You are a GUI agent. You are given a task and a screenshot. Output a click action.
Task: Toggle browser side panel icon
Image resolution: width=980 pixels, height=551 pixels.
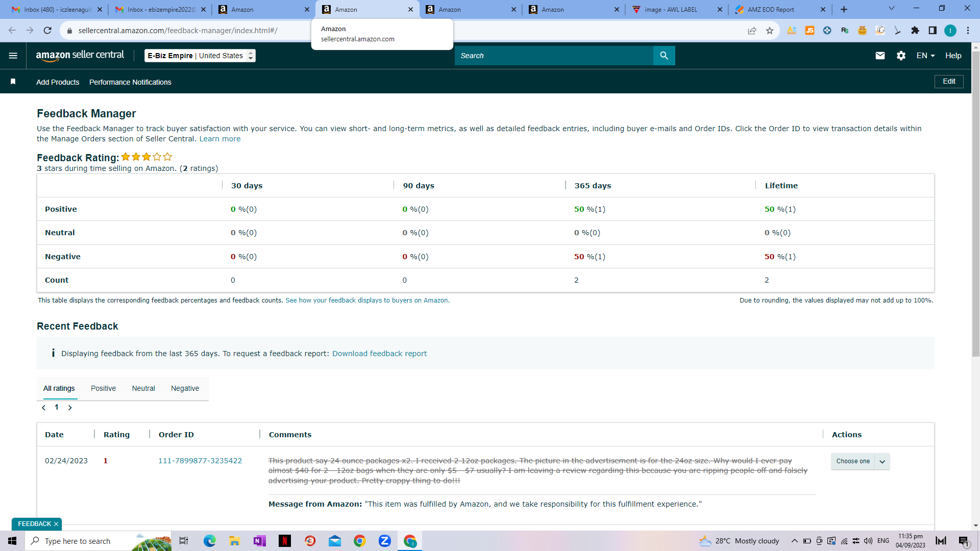coord(933,31)
